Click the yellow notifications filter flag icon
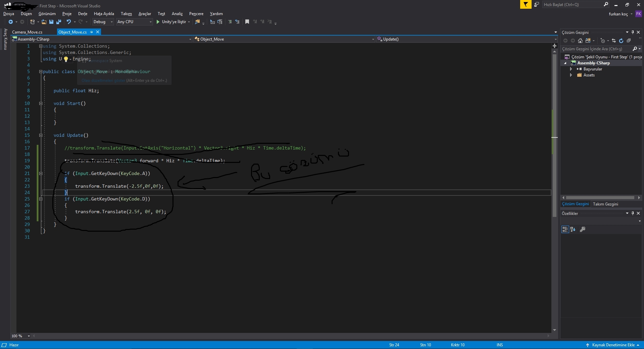 tap(526, 4)
